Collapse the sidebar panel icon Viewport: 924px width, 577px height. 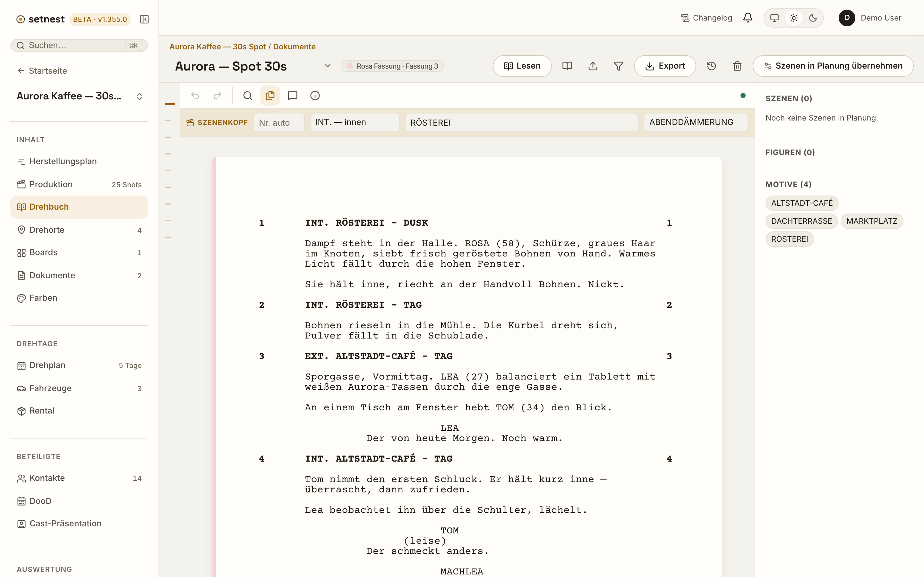tap(144, 19)
